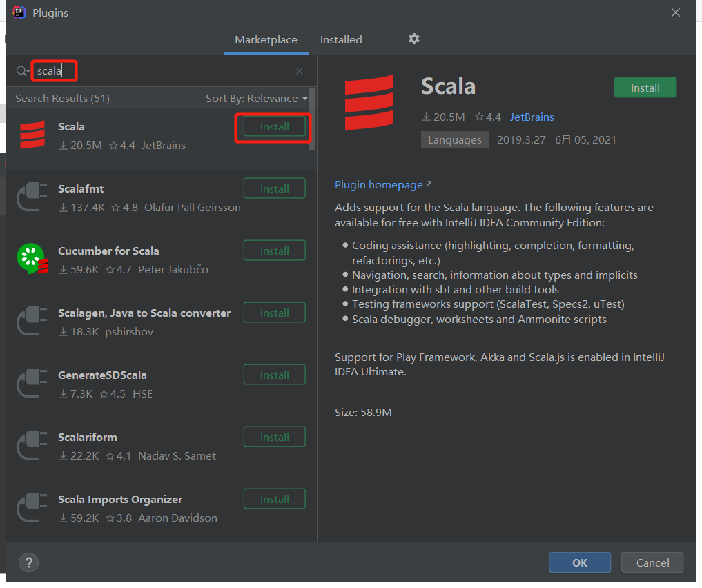Click the Cucumber for Scala icon
The image size is (702, 588).
(x=32, y=259)
